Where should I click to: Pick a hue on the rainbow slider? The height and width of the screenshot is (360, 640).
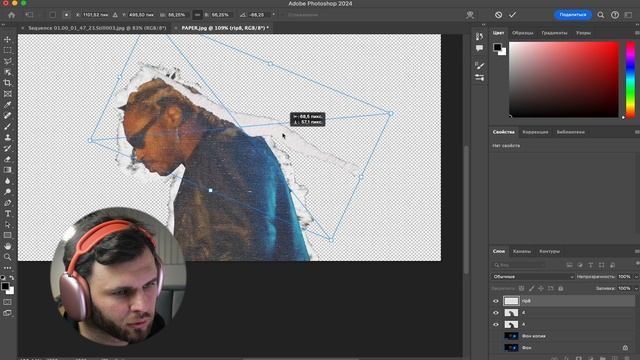tap(631, 80)
